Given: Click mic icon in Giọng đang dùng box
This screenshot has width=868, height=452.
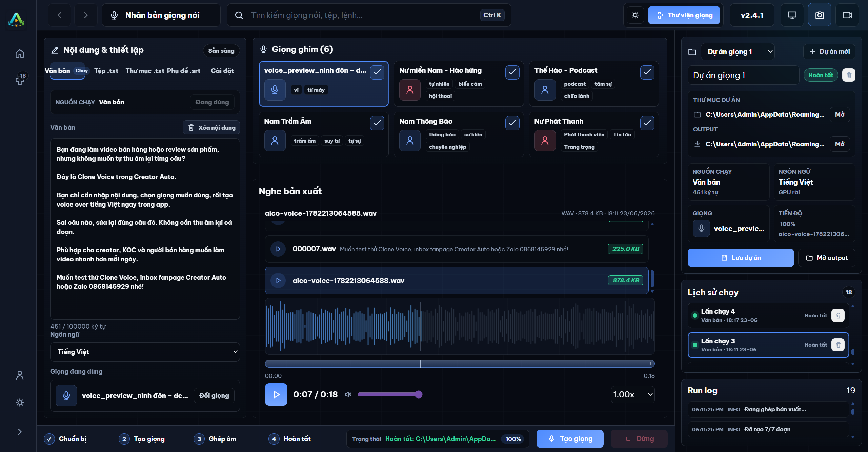Looking at the screenshot, I should click(x=66, y=395).
